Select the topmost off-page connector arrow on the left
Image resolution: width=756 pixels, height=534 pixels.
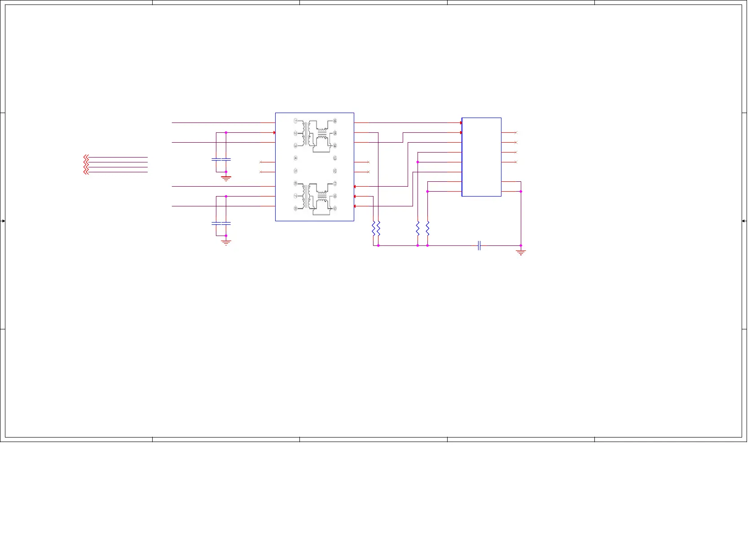coord(86,157)
